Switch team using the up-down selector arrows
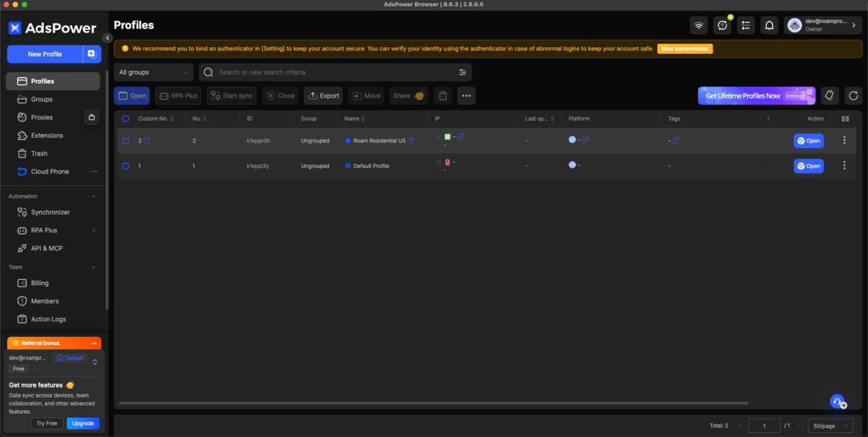 point(95,362)
